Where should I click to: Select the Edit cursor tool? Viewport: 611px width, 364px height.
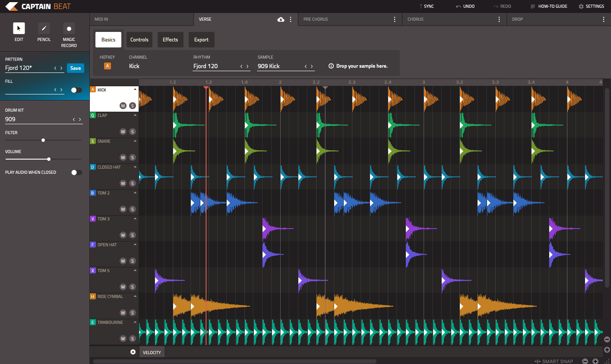[19, 28]
